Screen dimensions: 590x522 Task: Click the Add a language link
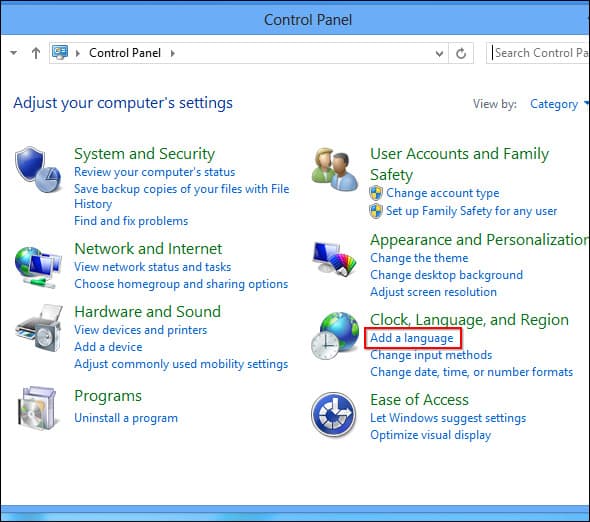(412, 338)
